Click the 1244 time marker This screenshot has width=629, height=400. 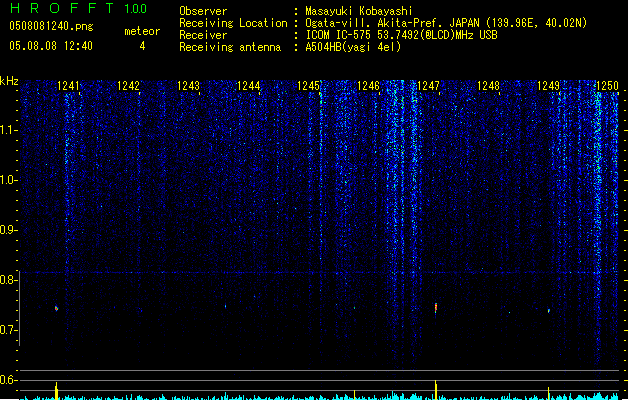tap(248, 86)
